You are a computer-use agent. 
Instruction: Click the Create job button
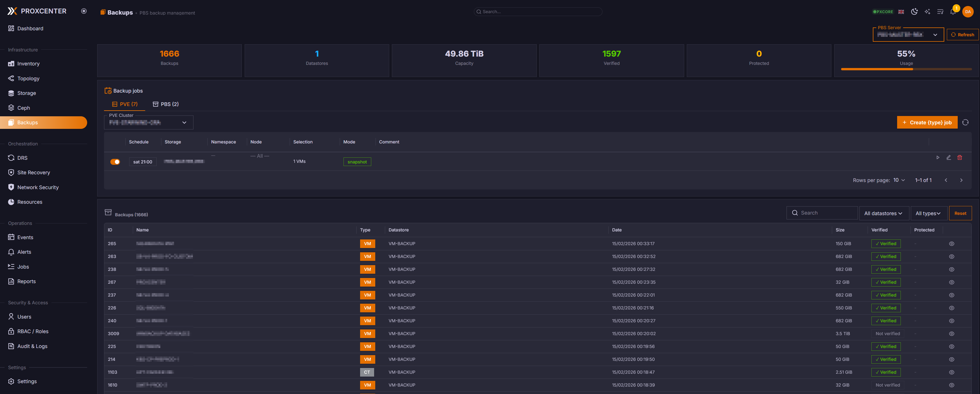(927, 122)
